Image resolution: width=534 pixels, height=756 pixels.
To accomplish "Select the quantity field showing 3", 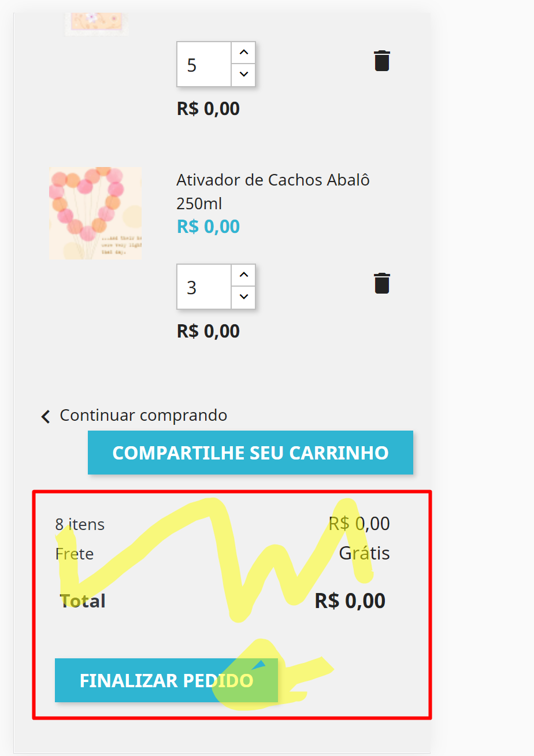I will pos(205,287).
